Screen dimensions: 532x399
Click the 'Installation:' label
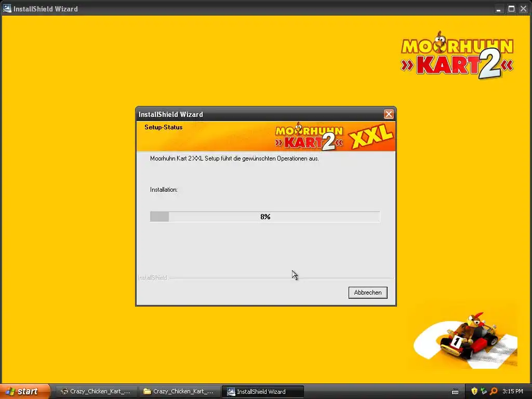pos(164,190)
